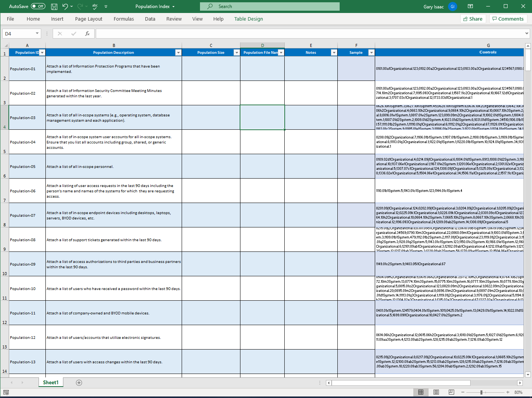
Task: Open the Review tab
Action: (174, 19)
